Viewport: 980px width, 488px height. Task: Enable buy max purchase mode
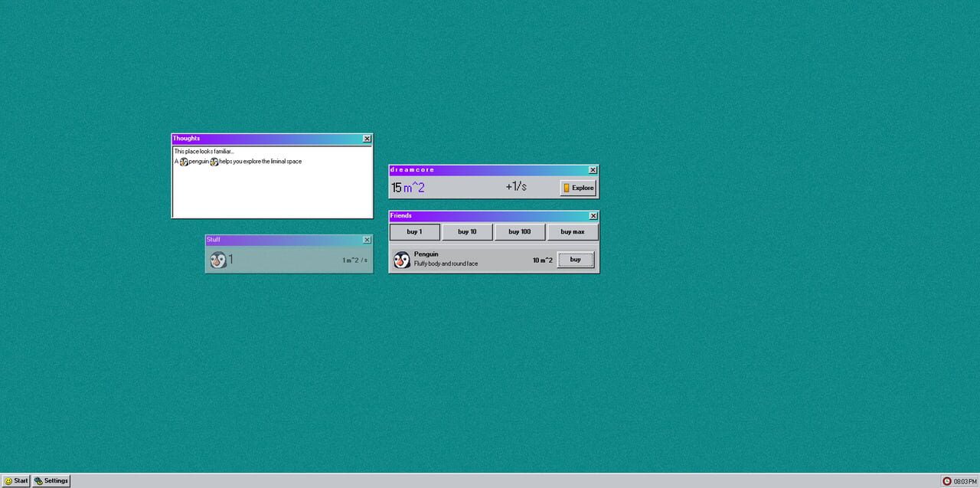pos(573,231)
